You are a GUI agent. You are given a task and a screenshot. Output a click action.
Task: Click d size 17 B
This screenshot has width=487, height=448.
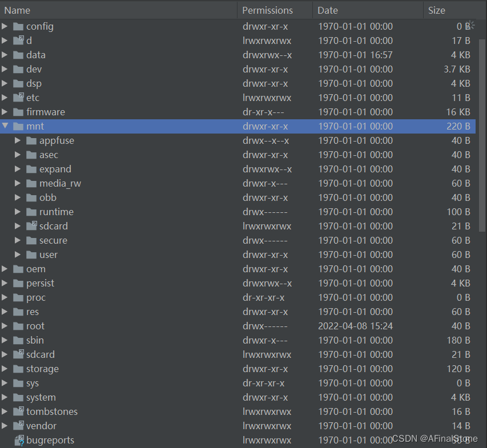click(461, 41)
